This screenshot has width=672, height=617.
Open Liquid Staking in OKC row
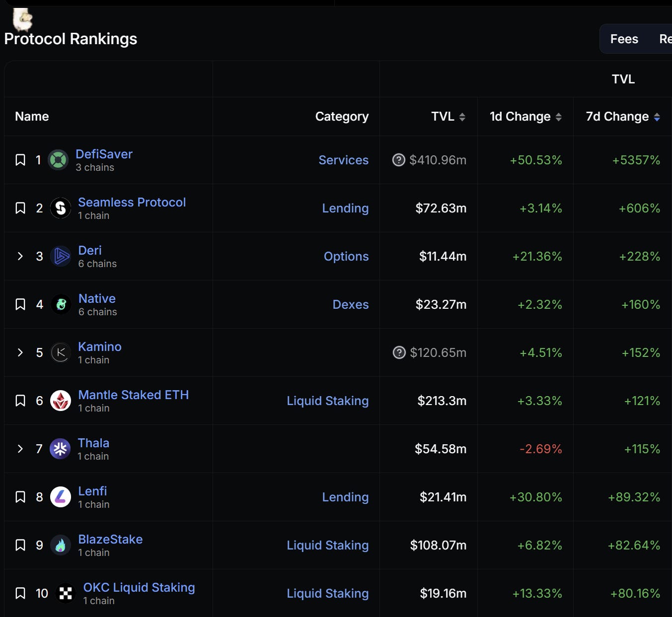click(328, 593)
